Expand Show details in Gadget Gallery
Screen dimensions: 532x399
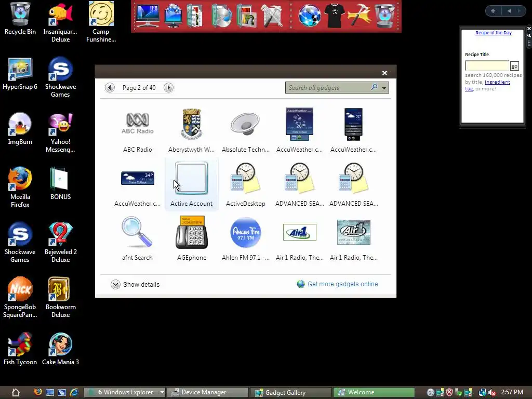coord(135,284)
